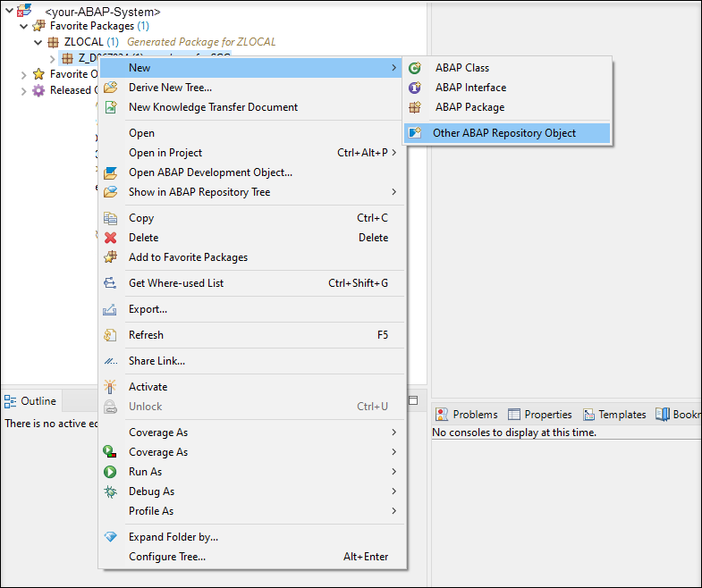Collapse the ZLOCAL package node
The height and width of the screenshot is (588, 702).
38,43
